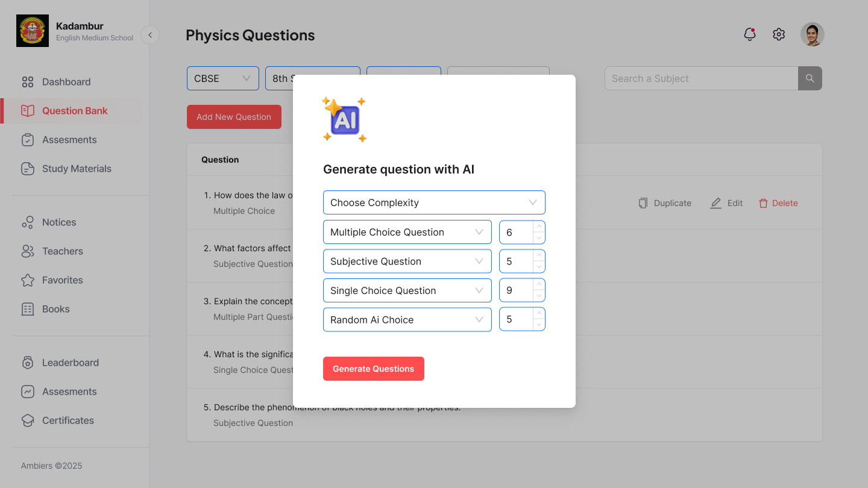Click the Delete trash icon
Screen dimensions: 868x488
[x=763, y=203]
